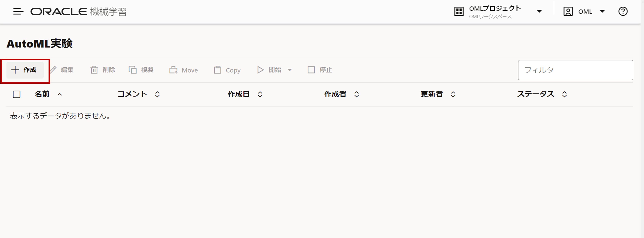Image resolution: width=644 pixels, height=238 pixels.
Task: Click the Move experiment icon
Action: click(x=173, y=70)
